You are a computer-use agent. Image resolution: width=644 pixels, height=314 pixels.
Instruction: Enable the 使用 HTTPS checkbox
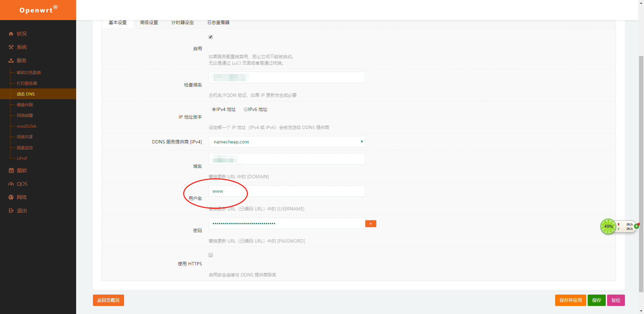[210, 255]
